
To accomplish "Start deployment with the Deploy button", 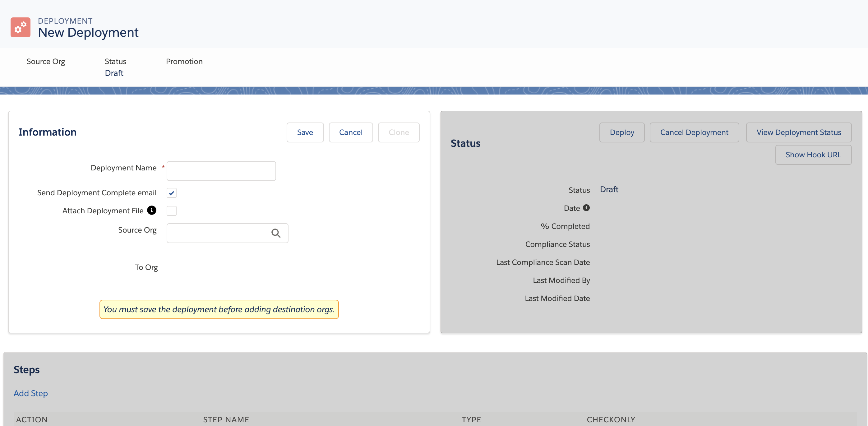I will coord(622,132).
